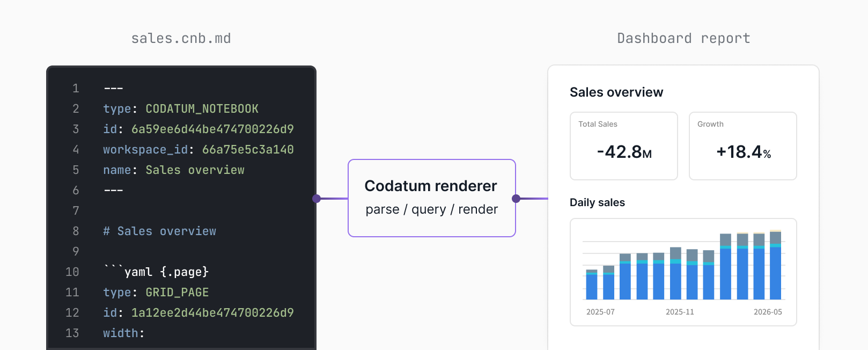868x350 pixels.
Task: Click the Daily sales section heading
Action: point(597,202)
